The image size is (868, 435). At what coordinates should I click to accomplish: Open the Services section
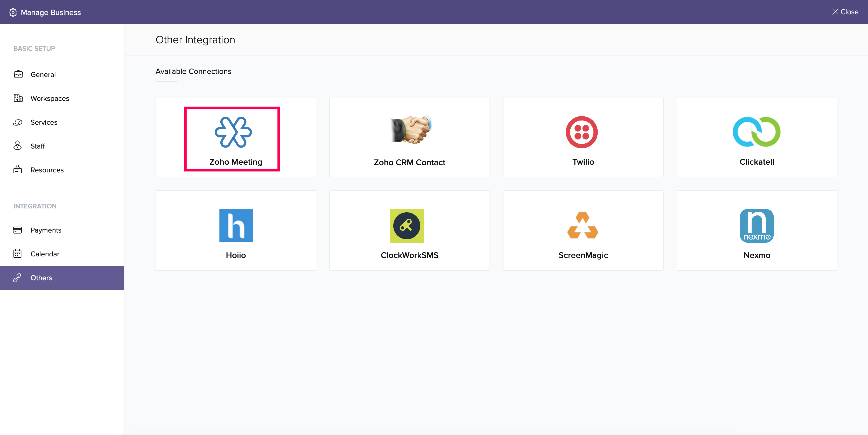(44, 122)
